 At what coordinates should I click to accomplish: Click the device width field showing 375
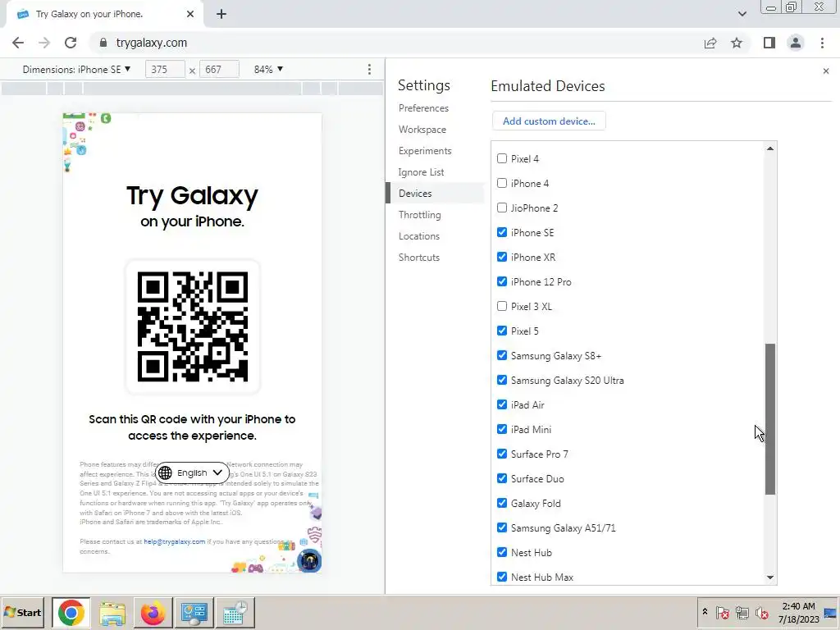165,70
